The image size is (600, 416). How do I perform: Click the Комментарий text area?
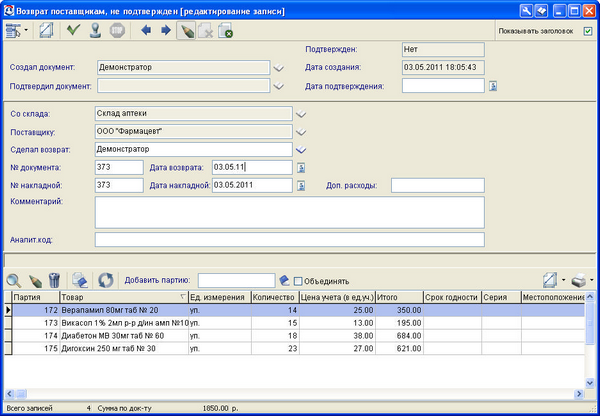coord(290,212)
